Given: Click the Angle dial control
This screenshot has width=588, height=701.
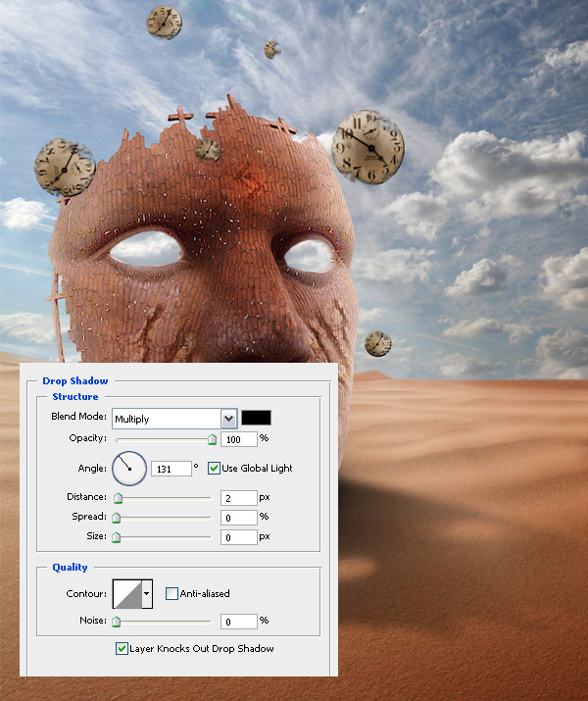Looking at the screenshot, I should pos(129,468).
